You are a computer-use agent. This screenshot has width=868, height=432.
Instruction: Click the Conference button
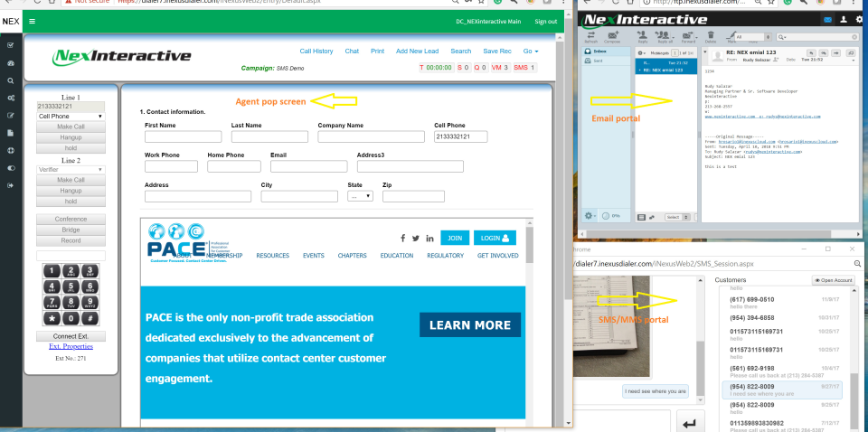tap(71, 219)
